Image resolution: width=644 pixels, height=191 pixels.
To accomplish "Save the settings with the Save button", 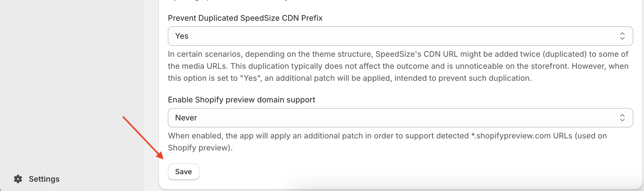I will click(x=183, y=172).
